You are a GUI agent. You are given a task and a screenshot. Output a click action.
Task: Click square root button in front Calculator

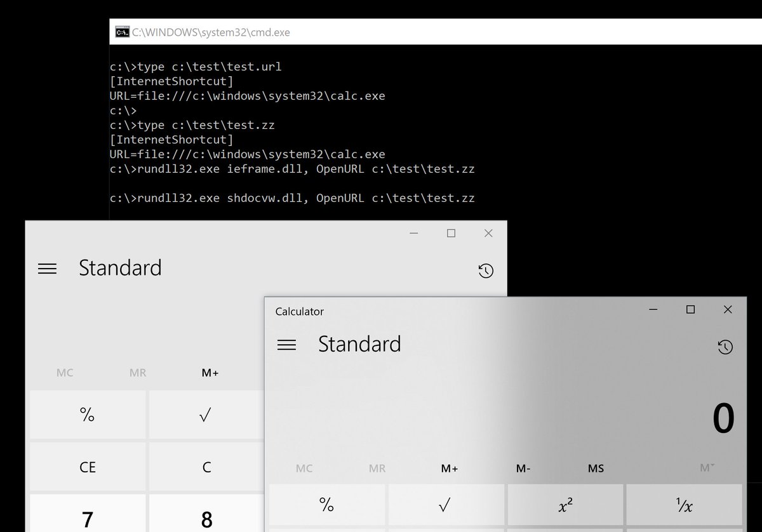446,505
